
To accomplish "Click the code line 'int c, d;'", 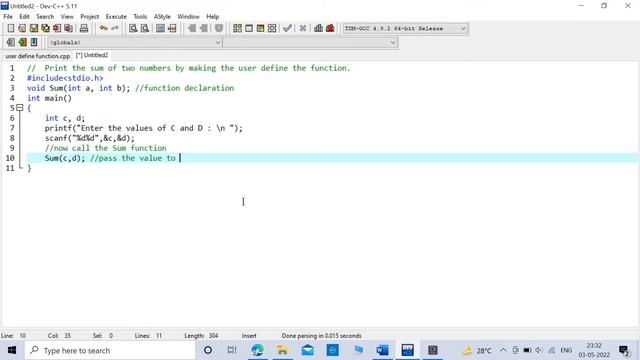I will click(x=65, y=118).
